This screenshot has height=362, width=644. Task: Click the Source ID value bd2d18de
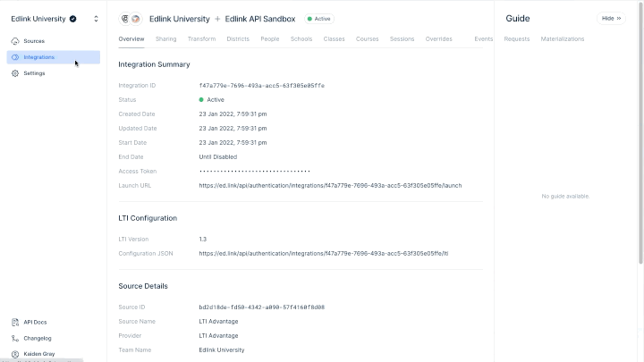(x=261, y=307)
